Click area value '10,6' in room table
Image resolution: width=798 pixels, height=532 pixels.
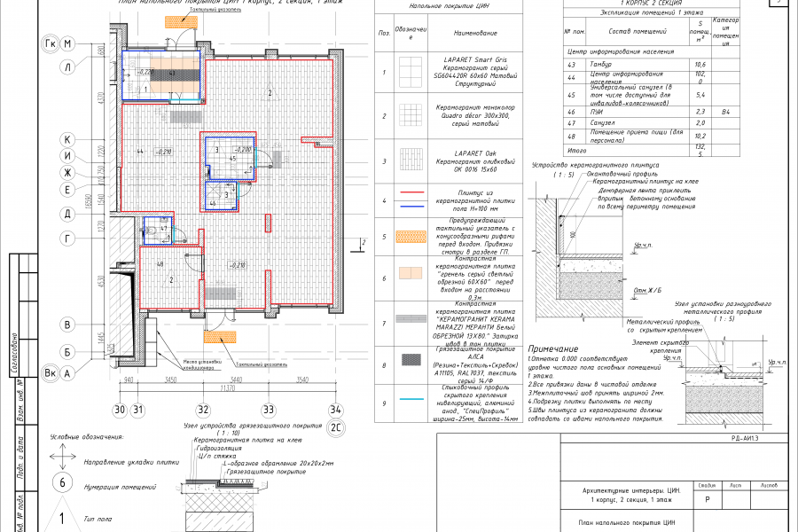click(700, 65)
